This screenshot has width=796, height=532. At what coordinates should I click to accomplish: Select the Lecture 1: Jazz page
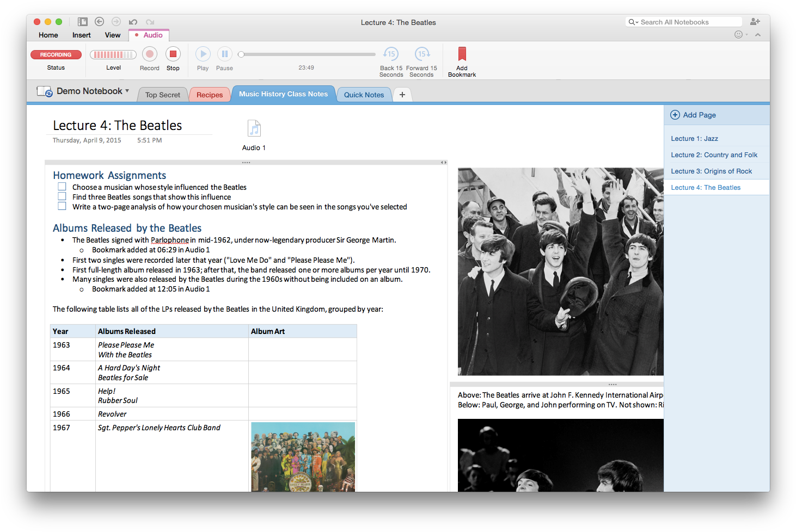click(694, 138)
